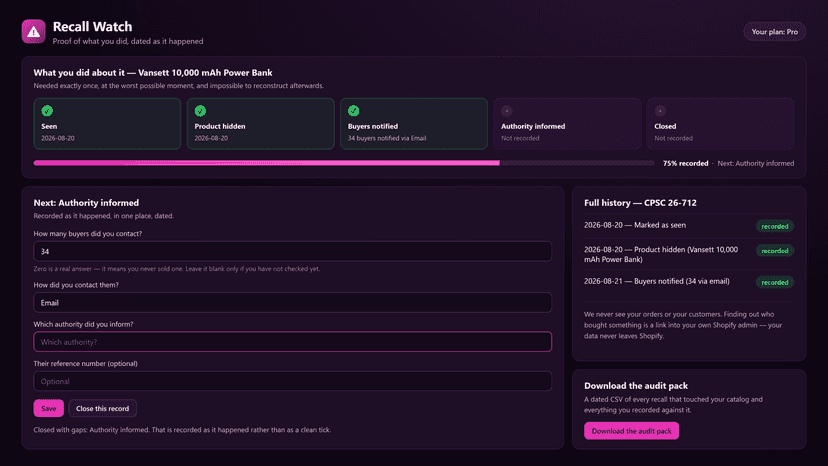Click '34 buyers notified via Email' text

tap(387, 138)
